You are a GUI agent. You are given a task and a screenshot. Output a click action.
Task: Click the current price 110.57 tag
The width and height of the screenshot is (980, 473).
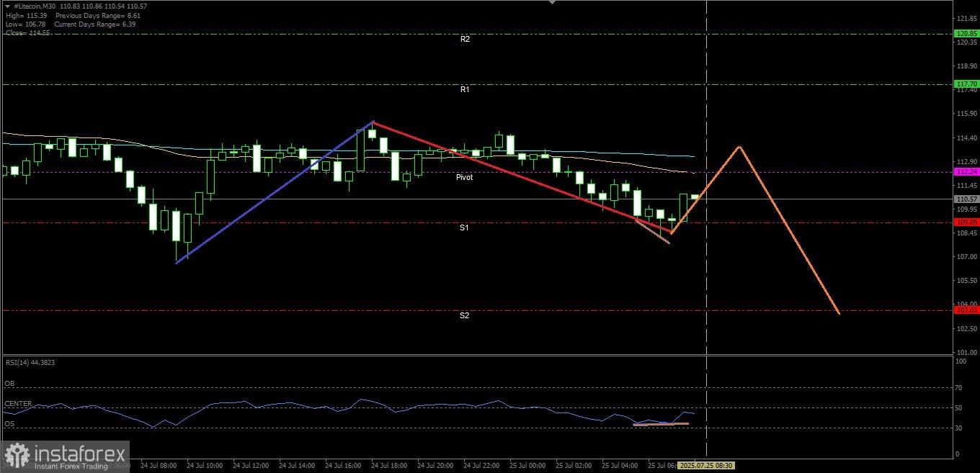(966, 199)
